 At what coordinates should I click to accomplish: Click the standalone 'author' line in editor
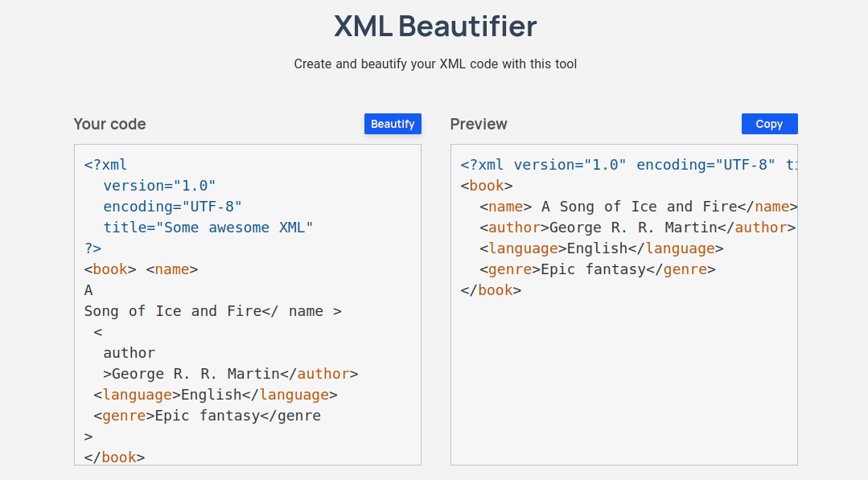click(x=129, y=353)
